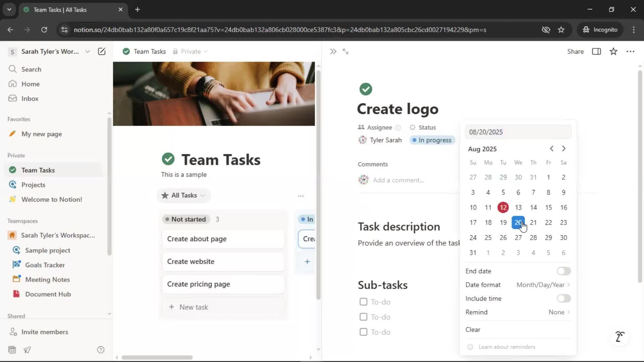Open Sample project in the teamspace
Screen dimensions: 644x362
coord(48,250)
